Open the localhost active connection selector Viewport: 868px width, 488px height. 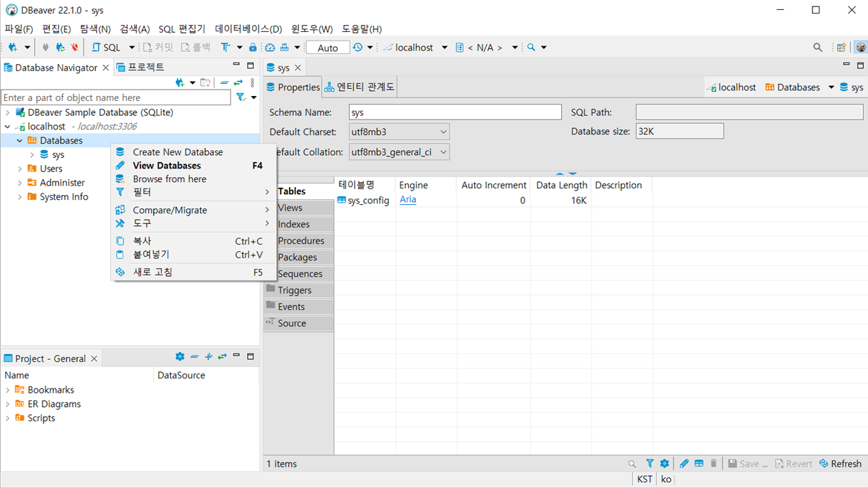[x=415, y=48]
